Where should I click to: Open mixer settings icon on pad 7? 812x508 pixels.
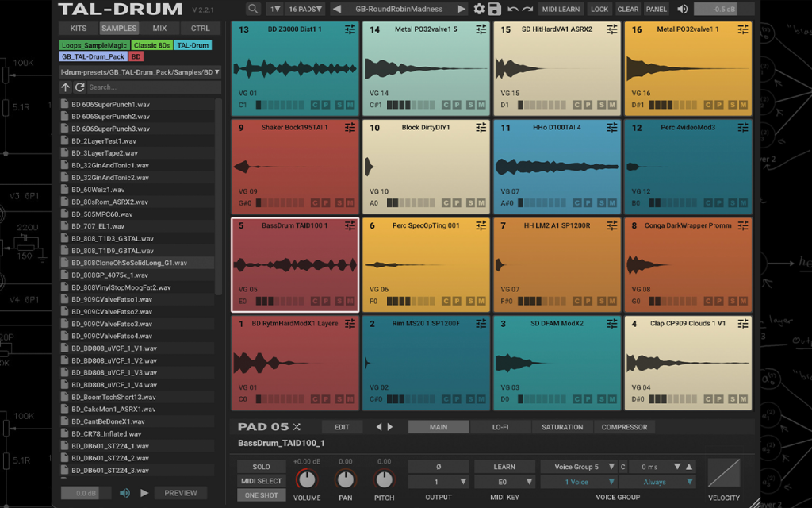pyautogui.click(x=612, y=225)
